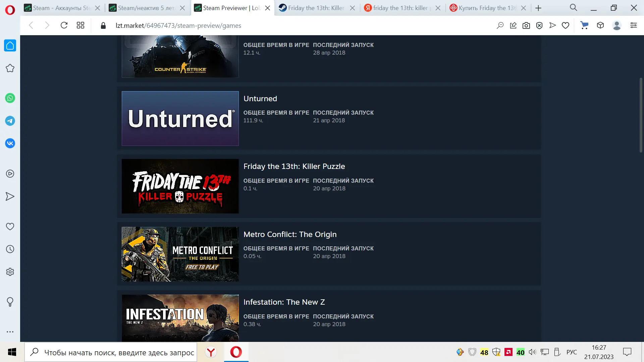Open the extensions cube icon
The height and width of the screenshot is (362, 644).
(600, 25)
